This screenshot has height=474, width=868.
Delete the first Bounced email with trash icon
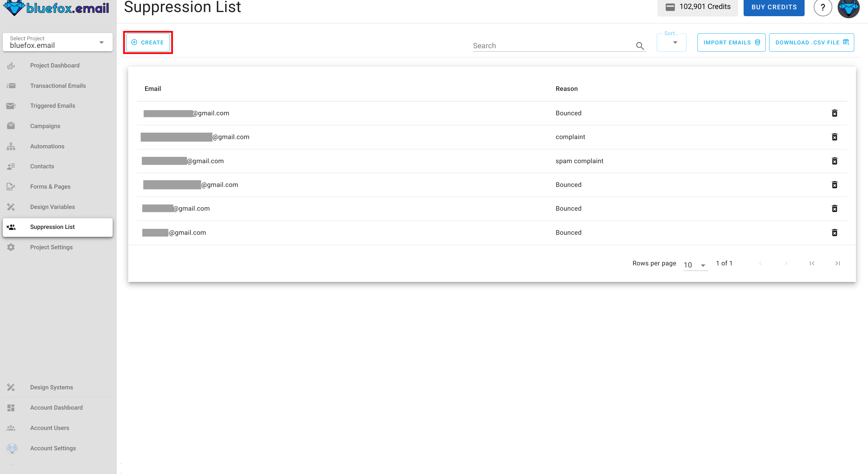(x=834, y=113)
